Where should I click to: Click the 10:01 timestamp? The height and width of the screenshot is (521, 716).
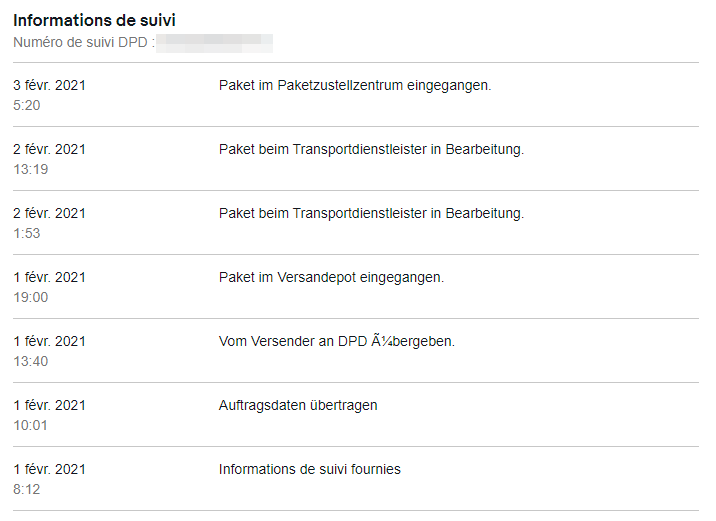point(30,425)
